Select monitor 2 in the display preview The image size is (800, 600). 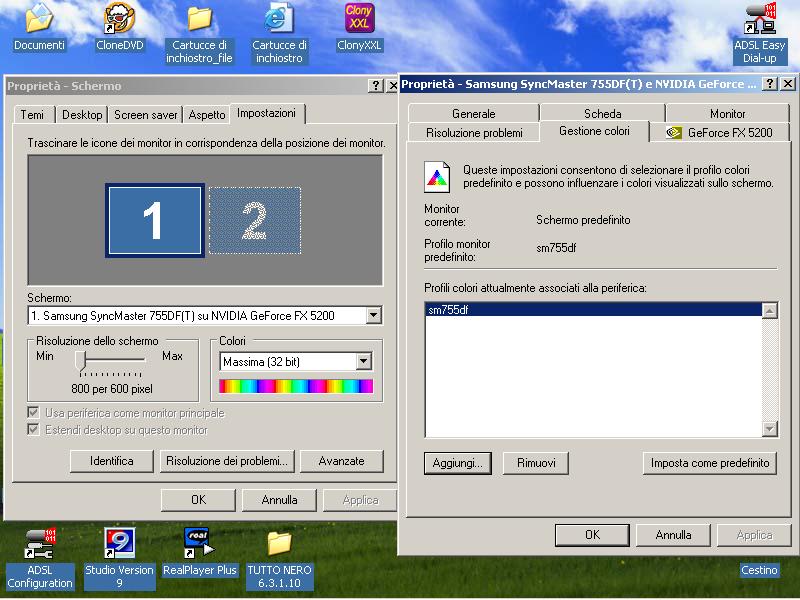[x=255, y=220]
